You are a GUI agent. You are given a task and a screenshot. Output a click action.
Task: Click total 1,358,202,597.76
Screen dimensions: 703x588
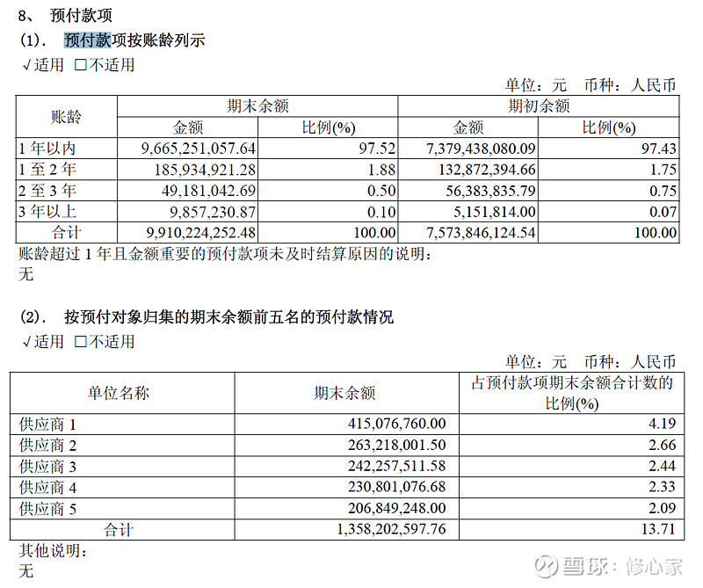391,529
